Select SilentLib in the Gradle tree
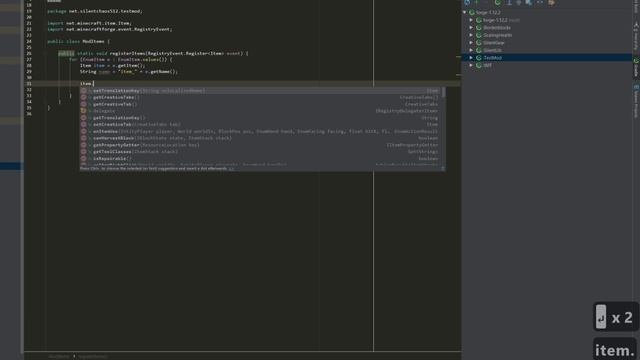Viewport: 640px width, 360px height. [492, 50]
